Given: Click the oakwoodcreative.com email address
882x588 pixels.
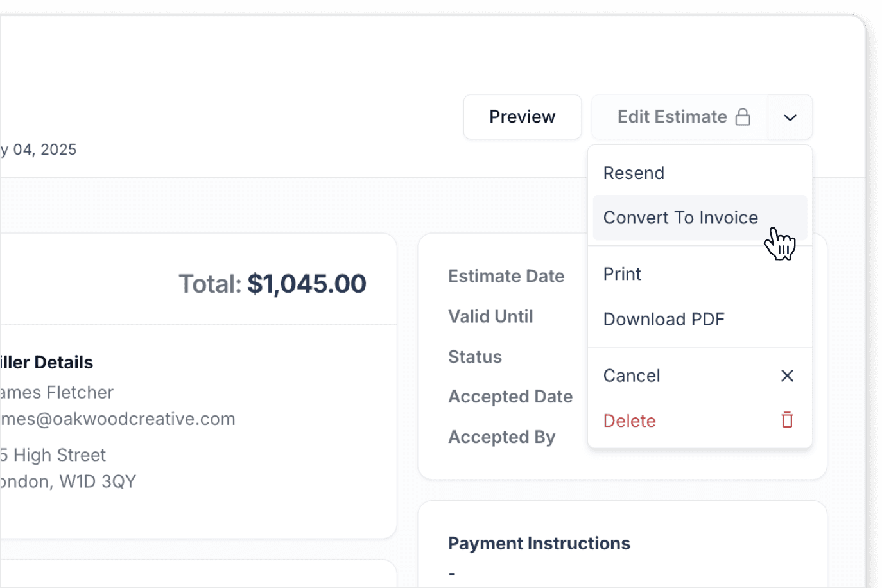Looking at the screenshot, I should (x=118, y=419).
